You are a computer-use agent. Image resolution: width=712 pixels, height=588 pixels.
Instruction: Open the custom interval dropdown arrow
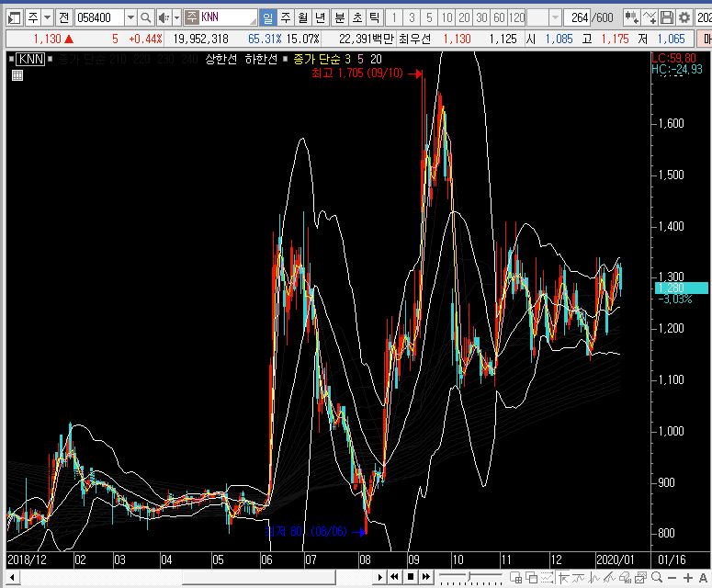coord(555,18)
